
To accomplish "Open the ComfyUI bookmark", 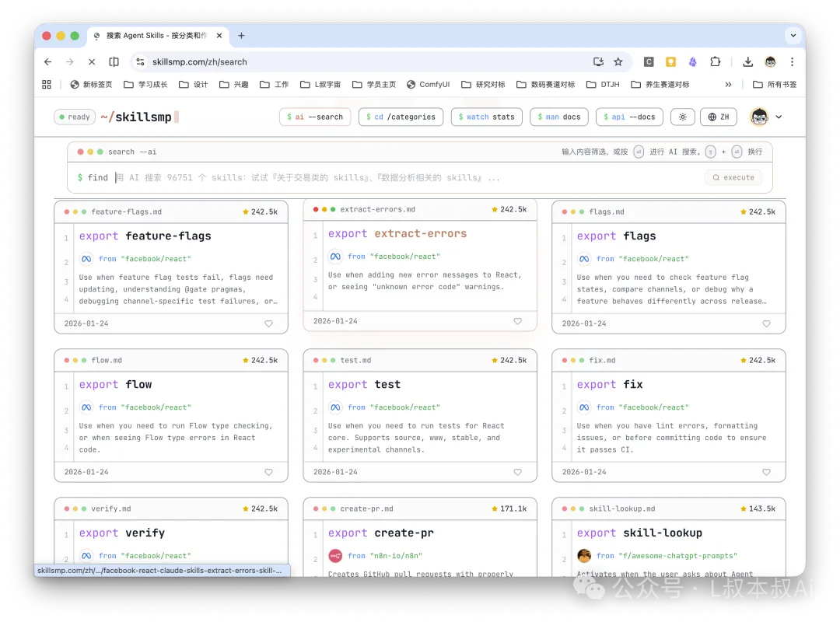I will 428,85.
